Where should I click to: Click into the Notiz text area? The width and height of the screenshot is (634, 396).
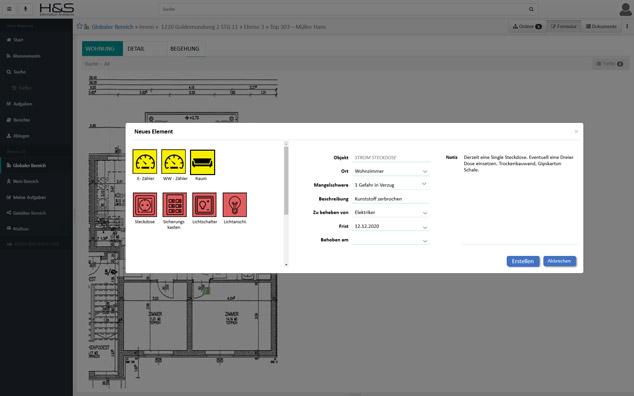[519, 199]
